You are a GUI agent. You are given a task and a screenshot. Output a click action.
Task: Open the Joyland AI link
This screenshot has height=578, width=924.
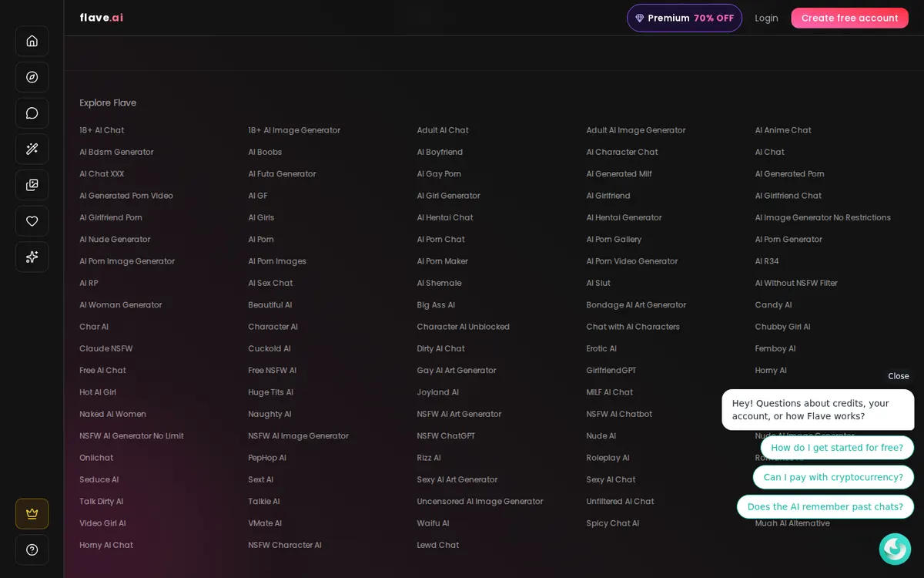point(438,392)
